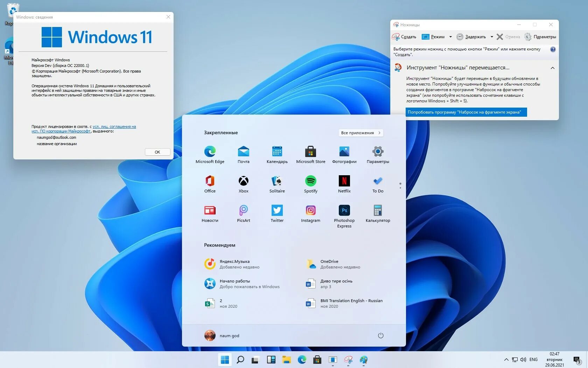588x368 pixels.
Task: Start Solitaire from the Start menu
Action: pyautogui.click(x=277, y=184)
